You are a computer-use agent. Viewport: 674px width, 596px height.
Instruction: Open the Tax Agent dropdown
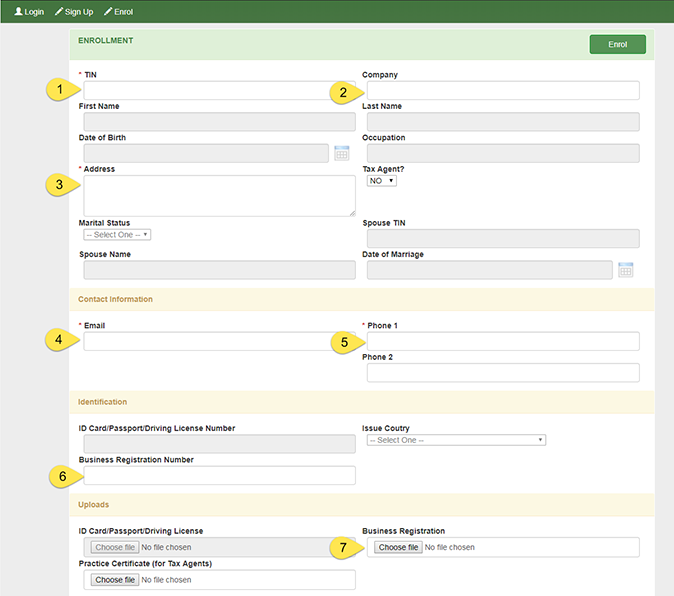382,181
